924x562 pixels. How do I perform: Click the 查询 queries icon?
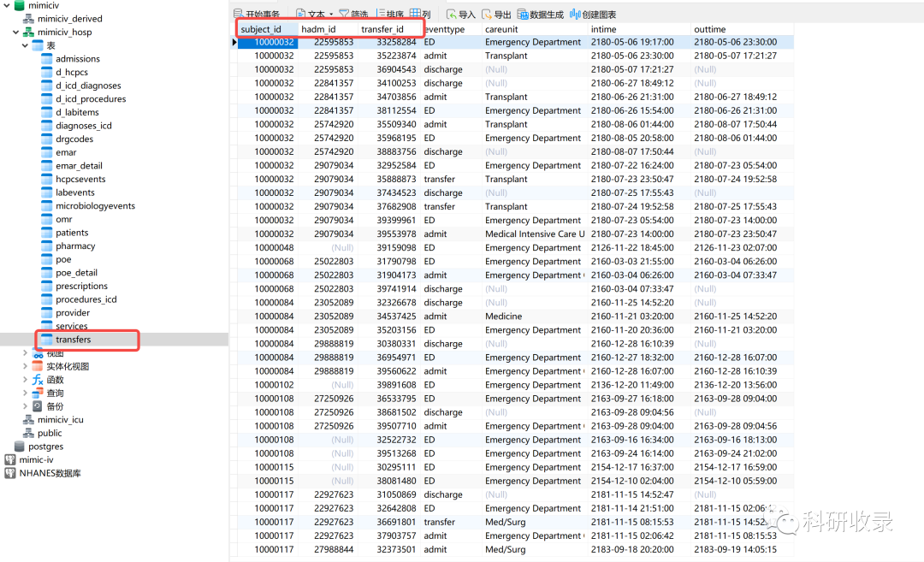point(38,393)
